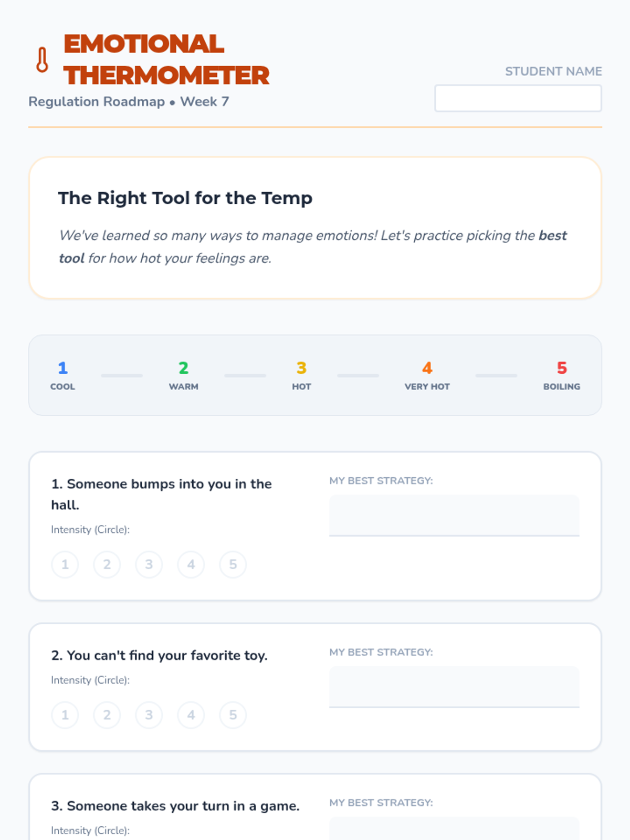Image resolution: width=630 pixels, height=840 pixels.
Task: Click the Student Name input field
Action: [518, 98]
